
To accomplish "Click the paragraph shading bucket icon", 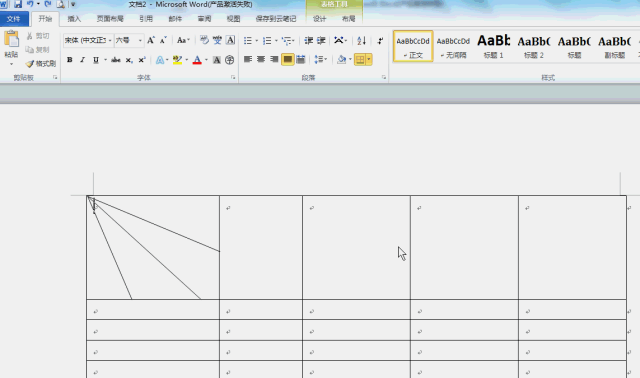I will coord(342,60).
